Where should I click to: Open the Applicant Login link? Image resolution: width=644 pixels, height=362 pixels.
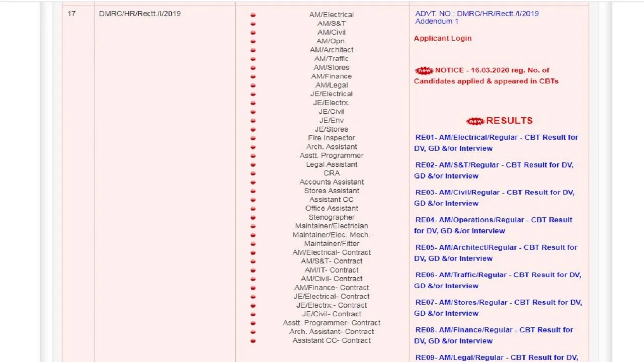click(443, 38)
